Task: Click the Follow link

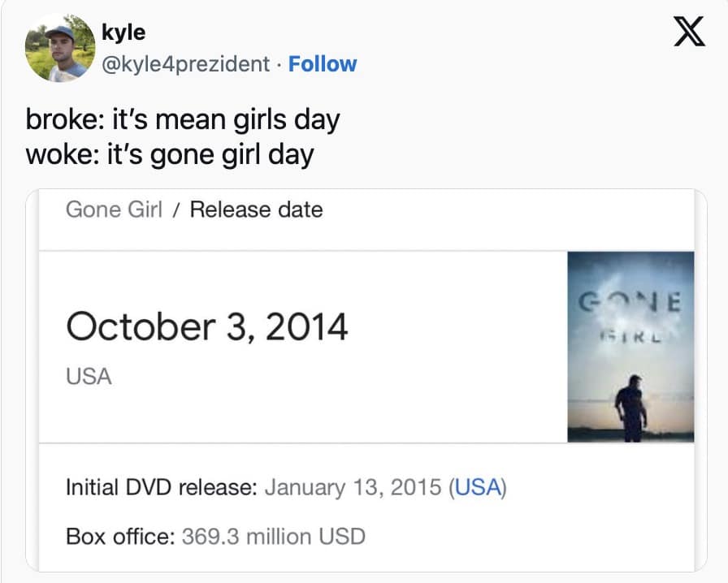Action: point(323,64)
